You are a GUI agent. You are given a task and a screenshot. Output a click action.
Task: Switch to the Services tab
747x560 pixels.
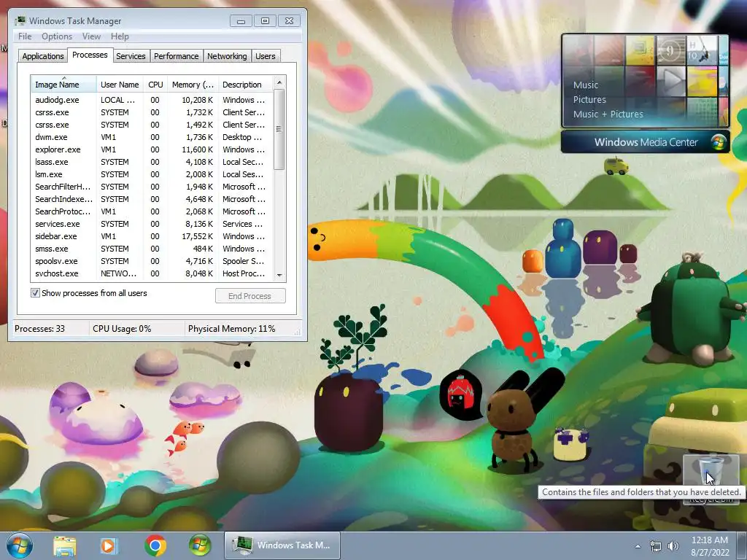click(x=131, y=56)
